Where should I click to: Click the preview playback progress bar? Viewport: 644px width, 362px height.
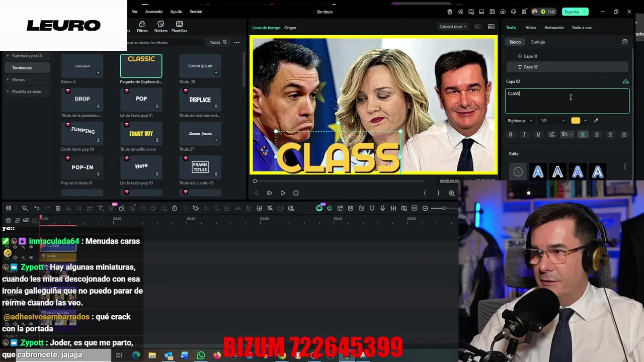[339, 181]
